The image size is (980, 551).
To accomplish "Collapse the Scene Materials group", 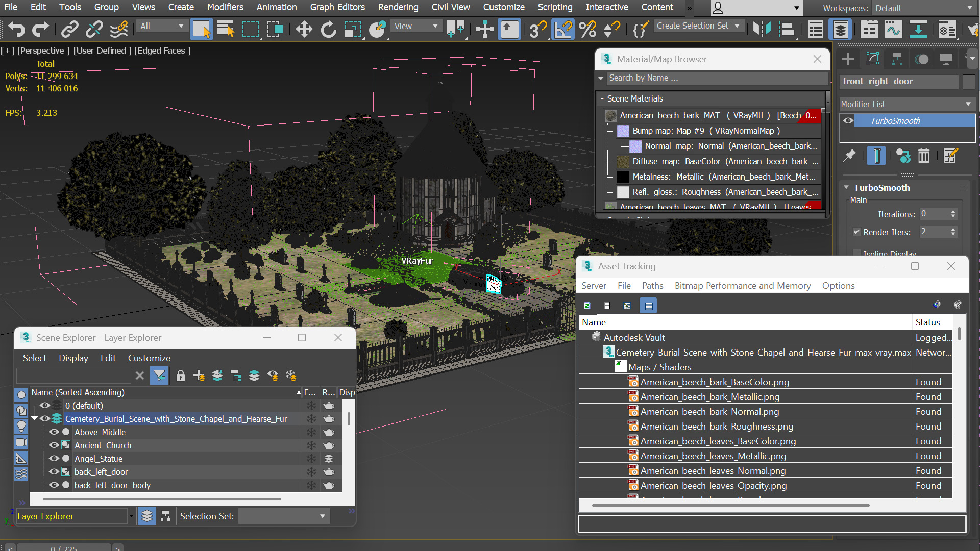I will tap(602, 98).
